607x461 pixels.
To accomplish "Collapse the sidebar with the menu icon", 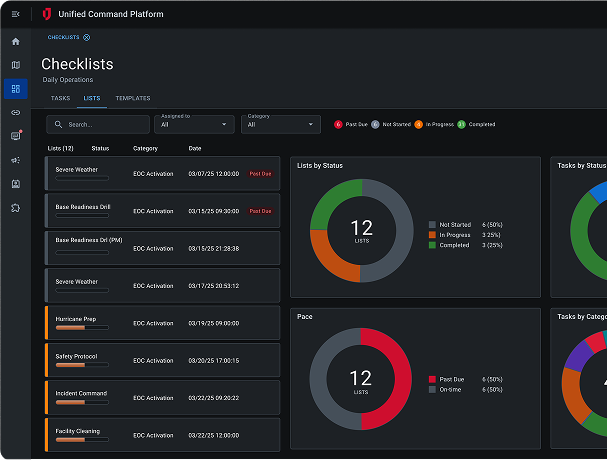I will 15,14.
